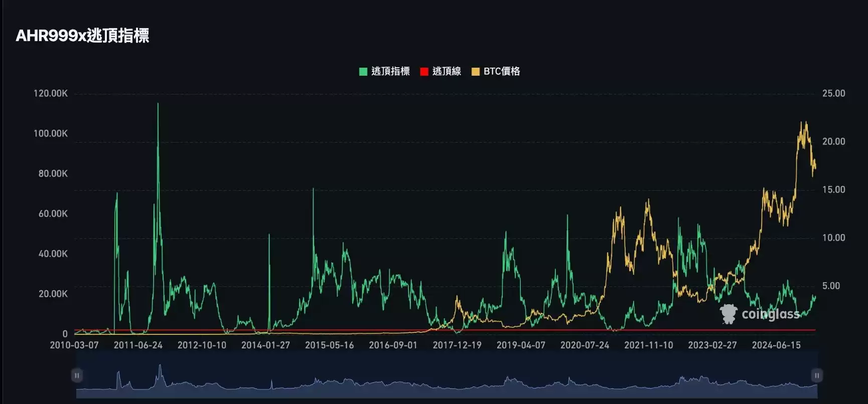Click the 逃頂線 legend label text
868x404 pixels.
point(447,72)
